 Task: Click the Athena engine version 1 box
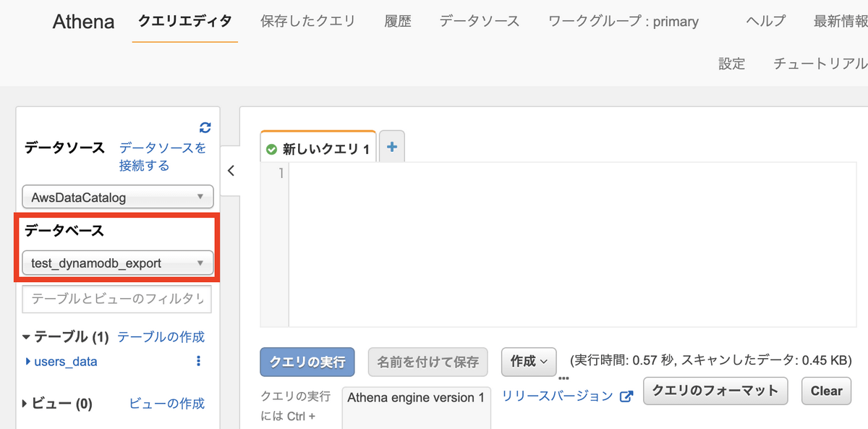(417, 408)
